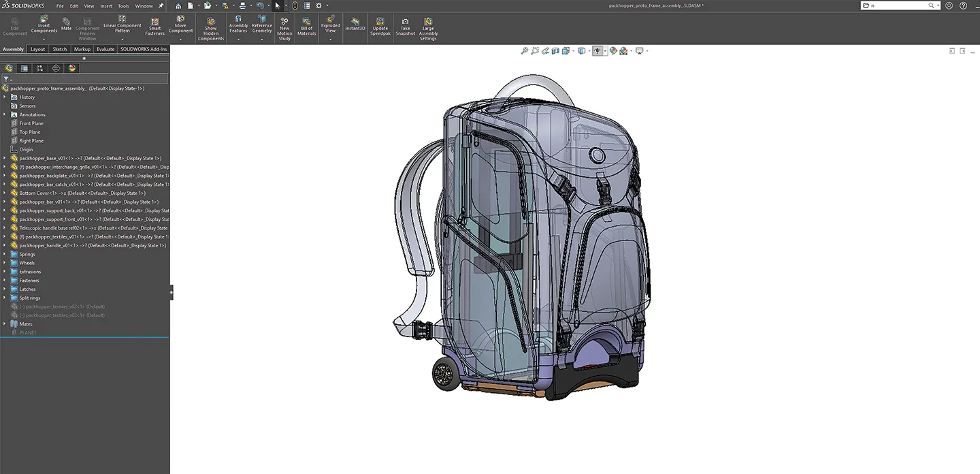
Task: Take a Snapshot of the assembly
Action: pos(405,27)
